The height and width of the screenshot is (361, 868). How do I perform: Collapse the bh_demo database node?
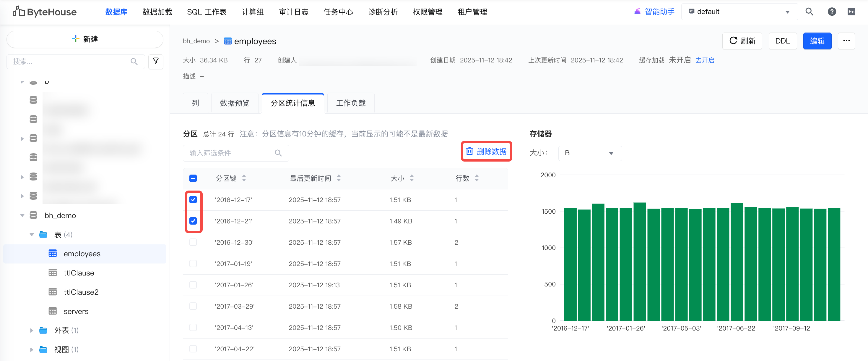[22, 215]
